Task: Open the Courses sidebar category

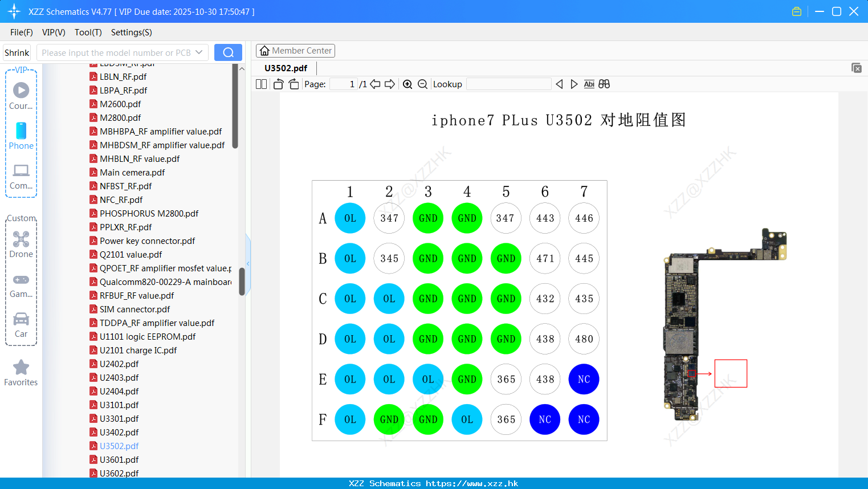Action: pos(21,96)
